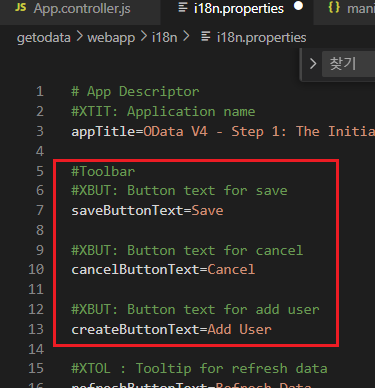Click the JS file icon on App.controller.js tab
The width and height of the screenshot is (375, 388).
[x=21, y=7]
